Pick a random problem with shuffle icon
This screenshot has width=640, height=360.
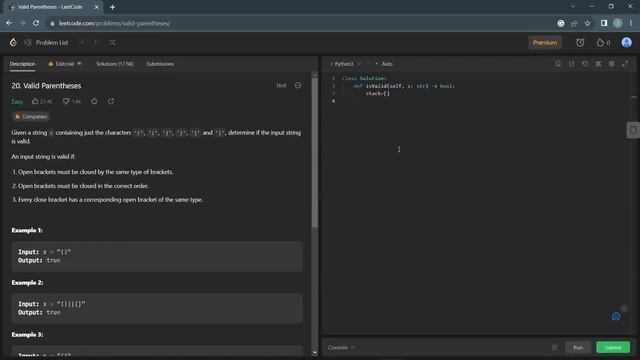(x=112, y=42)
